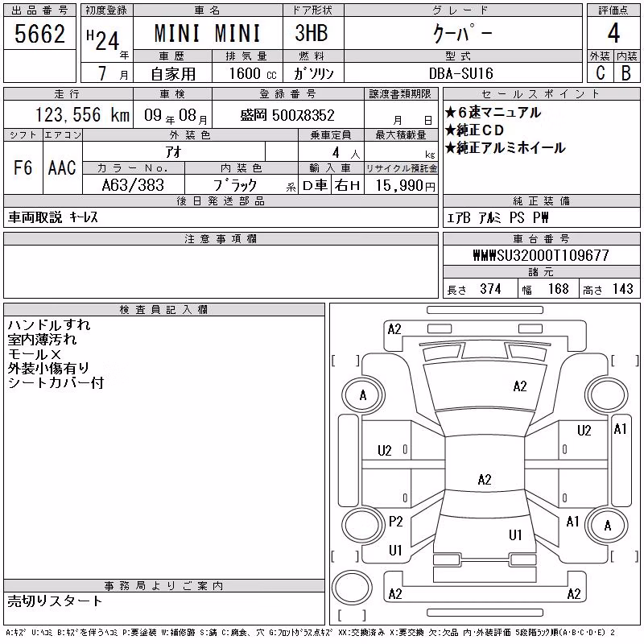Click the damage code legend at the bottom
The width and height of the screenshot is (644, 644).
click(x=310, y=633)
